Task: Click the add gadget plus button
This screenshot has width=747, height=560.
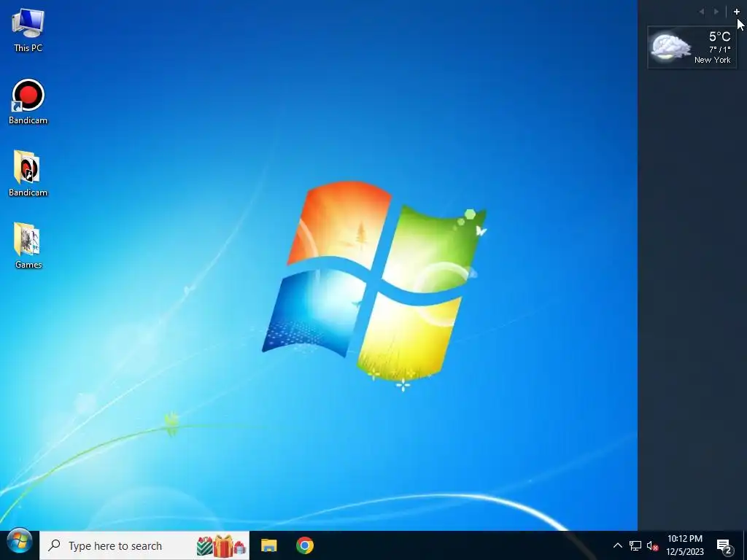Action: pyautogui.click(x=737, y=12)
